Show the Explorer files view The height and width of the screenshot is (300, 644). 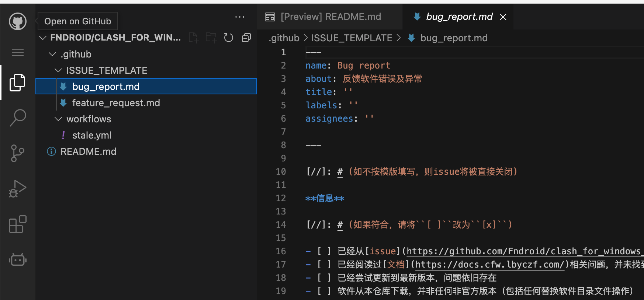pos(18,82)
